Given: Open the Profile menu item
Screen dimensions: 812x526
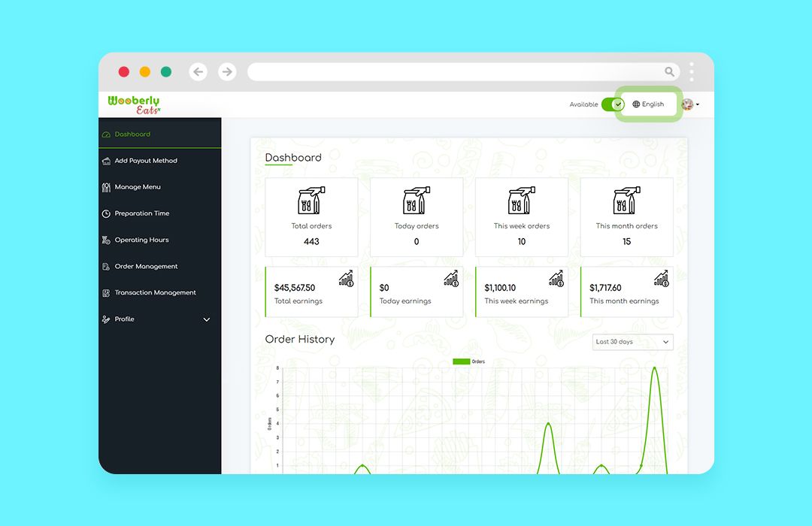Looking at the screenshot, I should coord(160,319).
